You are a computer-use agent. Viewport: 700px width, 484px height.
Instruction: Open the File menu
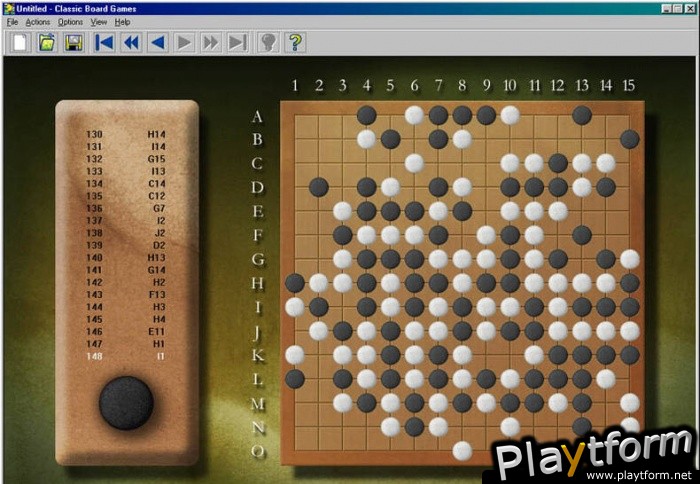[x=12, y=22]
